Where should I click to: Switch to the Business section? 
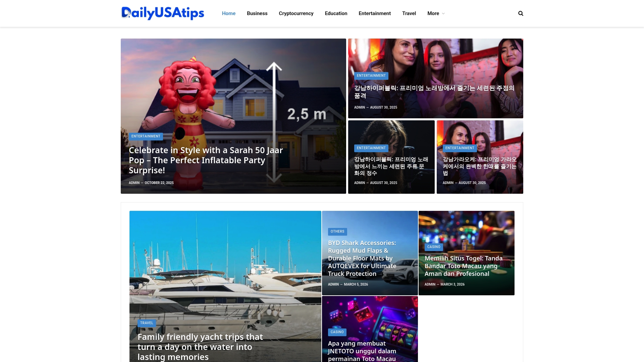[257, 13]
